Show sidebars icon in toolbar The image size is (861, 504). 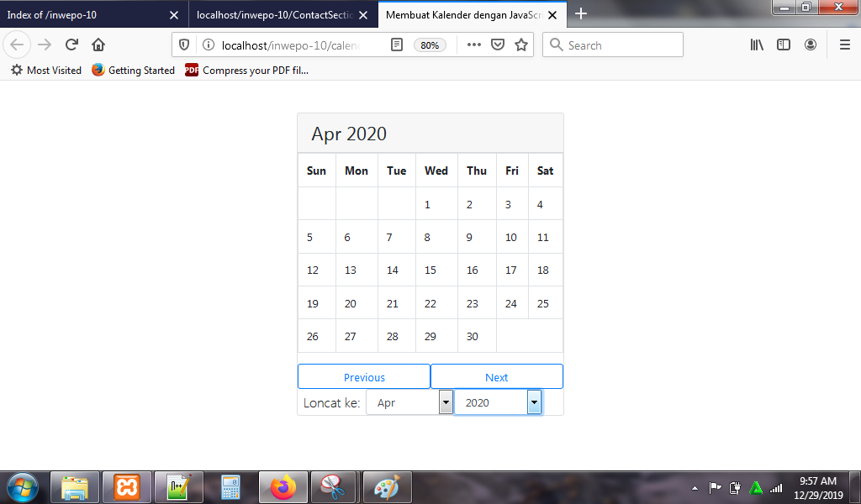pos(784,45)
